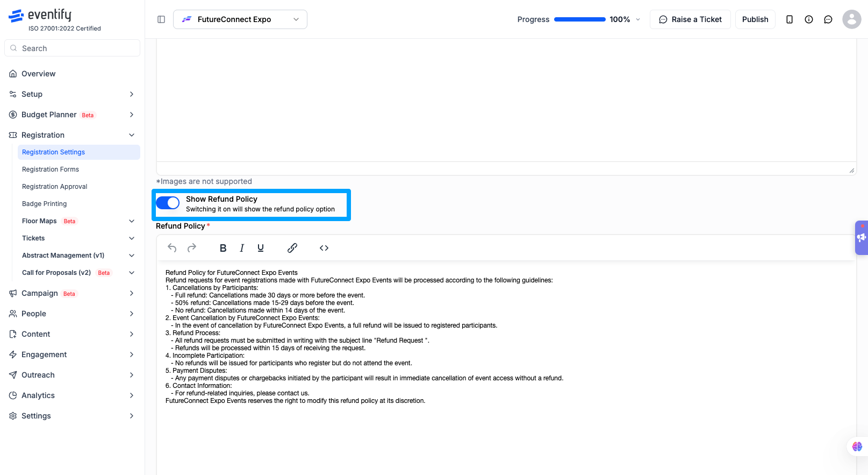Go to Overview in sidebar
868x475 pixels.
tap(72, 74)
